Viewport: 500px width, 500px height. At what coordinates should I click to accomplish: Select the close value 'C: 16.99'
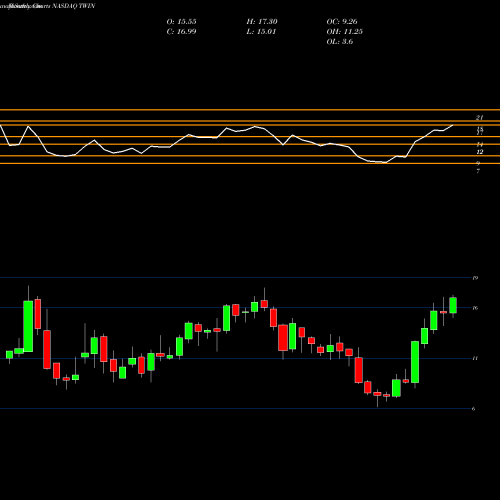(181, 32)
